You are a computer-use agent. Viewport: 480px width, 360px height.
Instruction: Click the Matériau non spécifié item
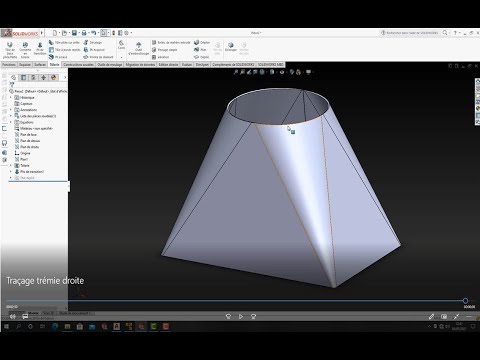pos(34,128)
